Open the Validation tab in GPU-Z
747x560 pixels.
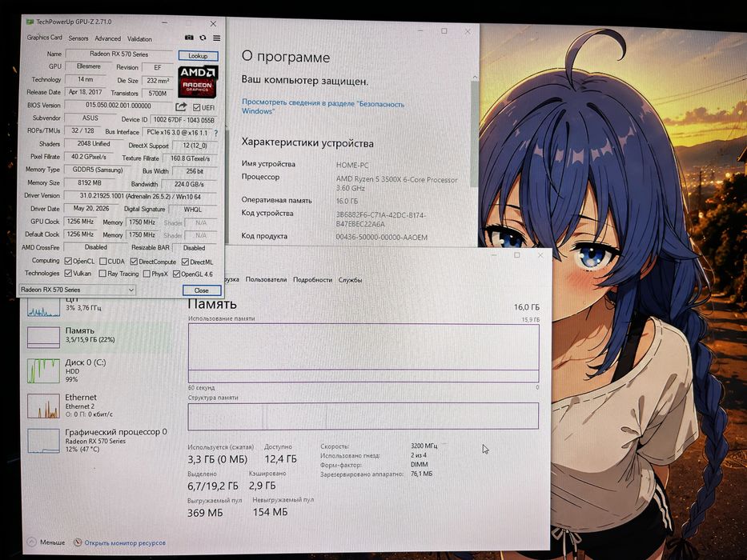tap(139, 39)
